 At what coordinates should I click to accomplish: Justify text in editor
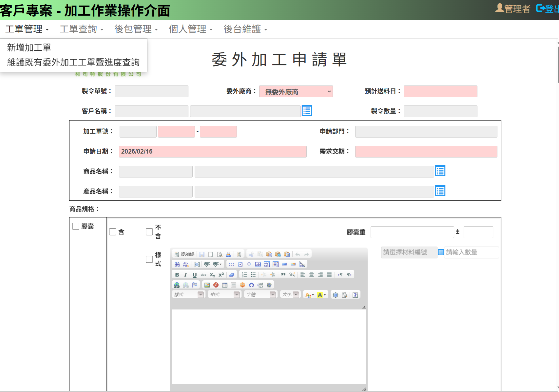coord(329,275)
